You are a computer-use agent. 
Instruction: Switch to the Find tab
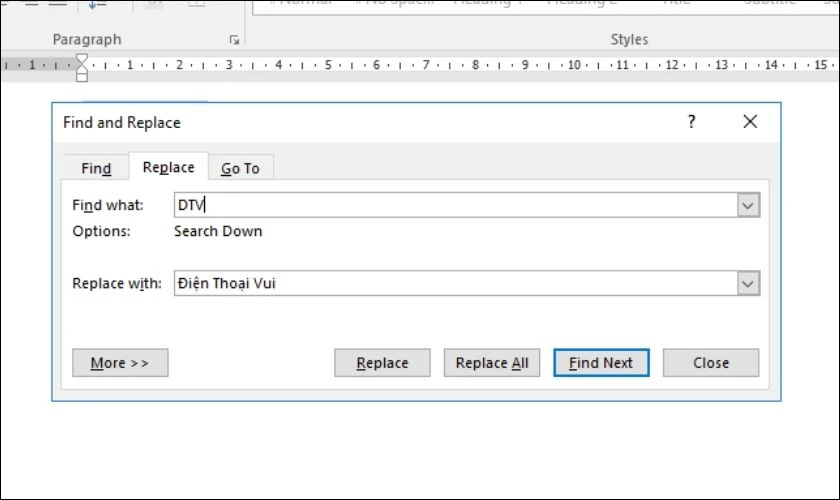click(x=96, y=168)
